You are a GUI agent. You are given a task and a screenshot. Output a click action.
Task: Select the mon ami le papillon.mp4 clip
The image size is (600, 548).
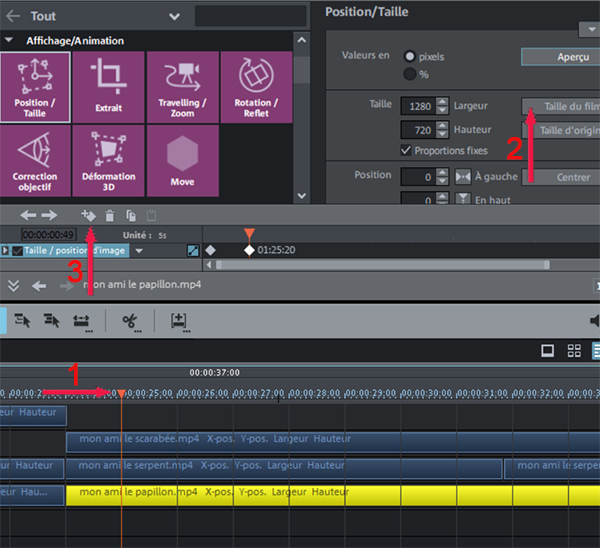click(x=300, y=492)
